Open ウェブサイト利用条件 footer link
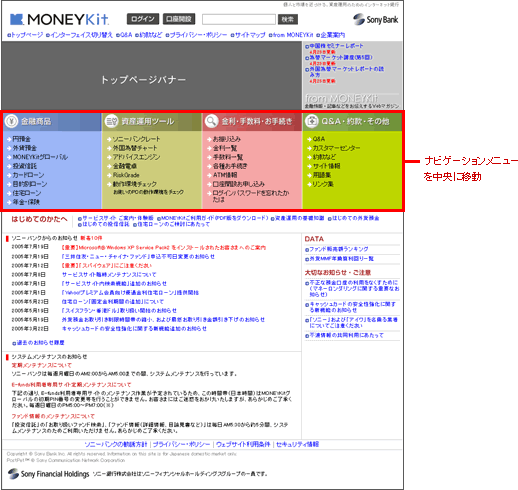Screen dimensions: 518x490 click(243, 444)
